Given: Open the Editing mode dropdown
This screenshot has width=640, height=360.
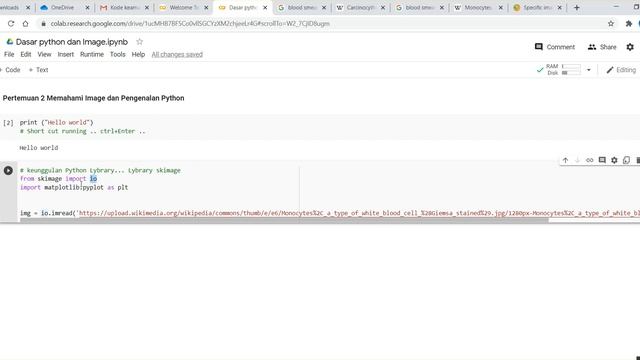Looking at the screenshot, I should (x=621, y=70).
